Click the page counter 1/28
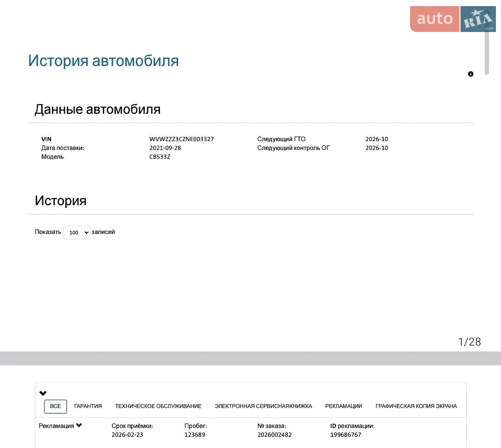Viewport: 501px width, 448px height. (x=469, y=342)
